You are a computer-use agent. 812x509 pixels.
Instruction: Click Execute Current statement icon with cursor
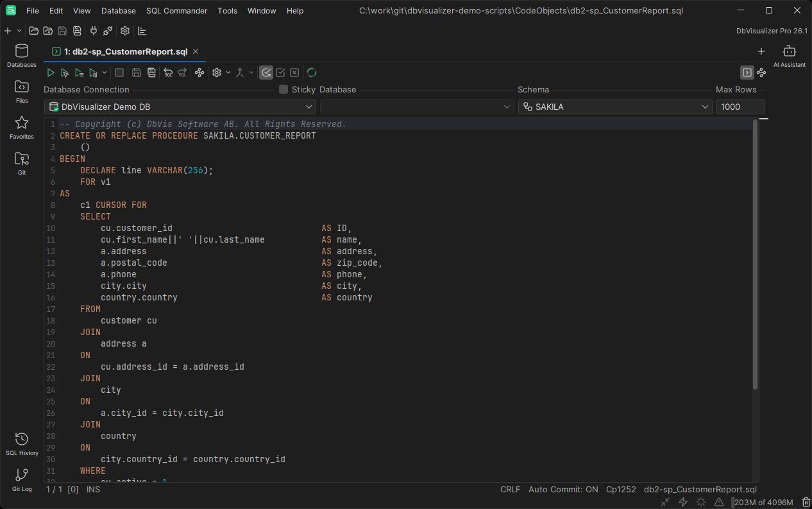point(65,73)
